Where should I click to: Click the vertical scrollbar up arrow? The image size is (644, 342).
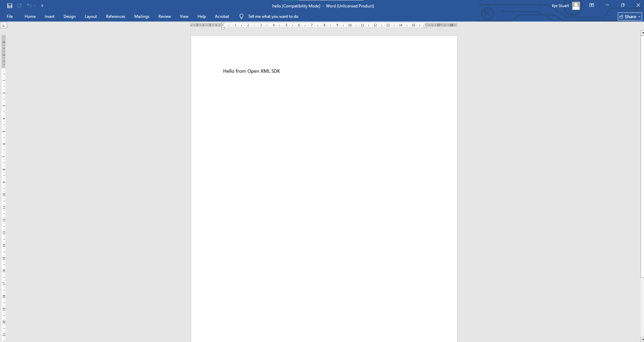pyautogui.click(x=642, y=33)
